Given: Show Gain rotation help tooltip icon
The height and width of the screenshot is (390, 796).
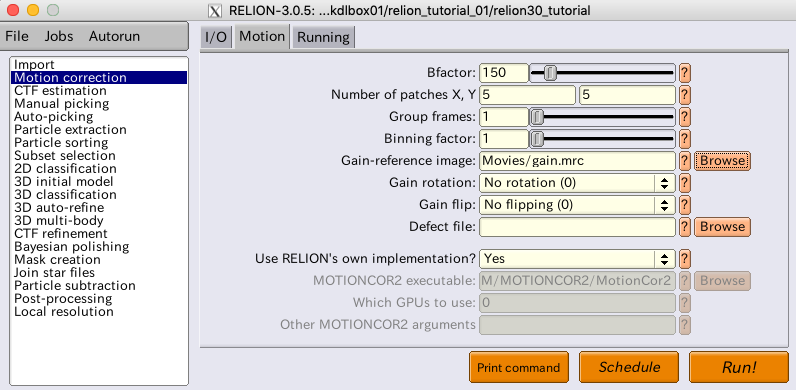Looking at the screenshot, I should pyautogui.click(x=684, y=183).
